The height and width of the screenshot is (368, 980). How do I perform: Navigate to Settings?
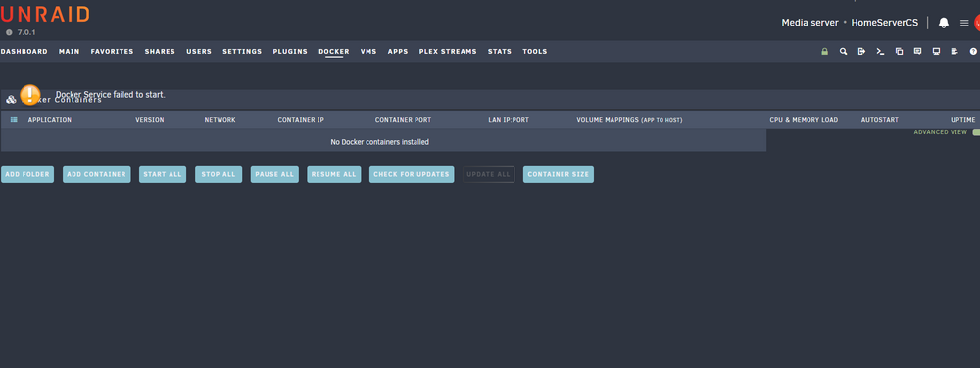click(242, 52)
